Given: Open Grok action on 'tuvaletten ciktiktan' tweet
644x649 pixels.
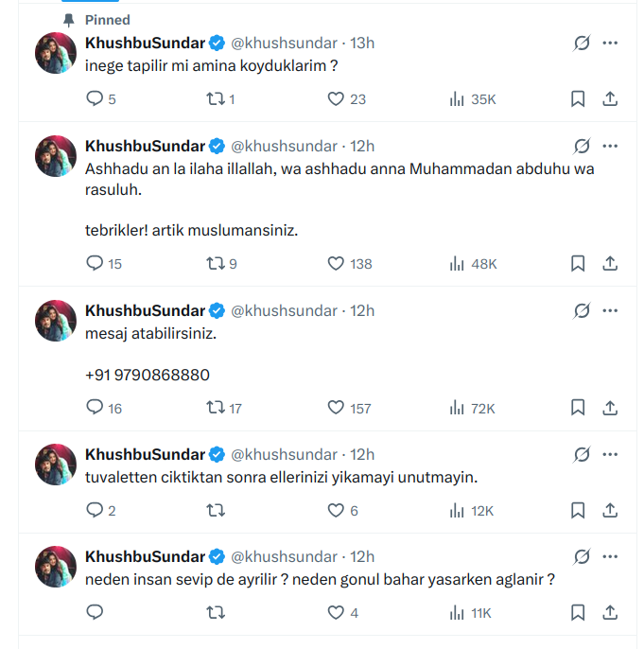Looking at the screenshot, I should tap(582, 454).
